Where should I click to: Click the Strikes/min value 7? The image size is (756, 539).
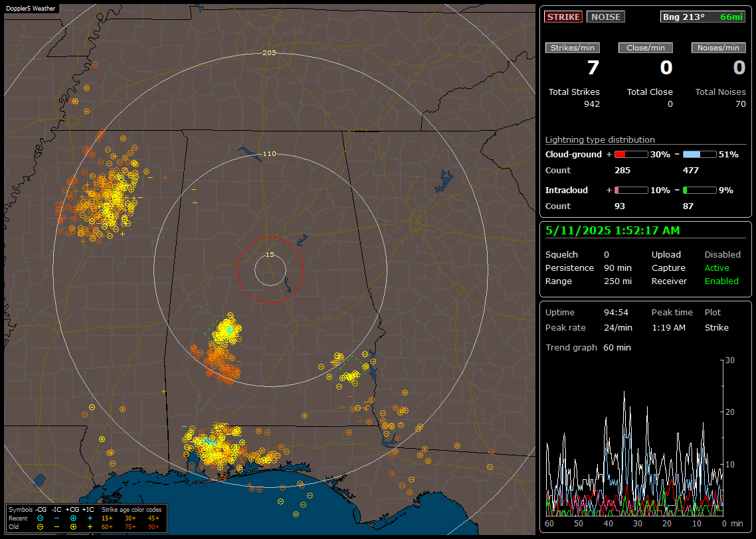pyautogui.click(x=593, y=68)
